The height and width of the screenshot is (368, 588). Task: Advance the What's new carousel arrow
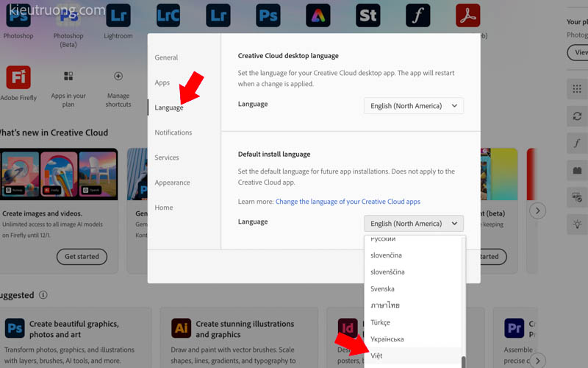point(537,210)
